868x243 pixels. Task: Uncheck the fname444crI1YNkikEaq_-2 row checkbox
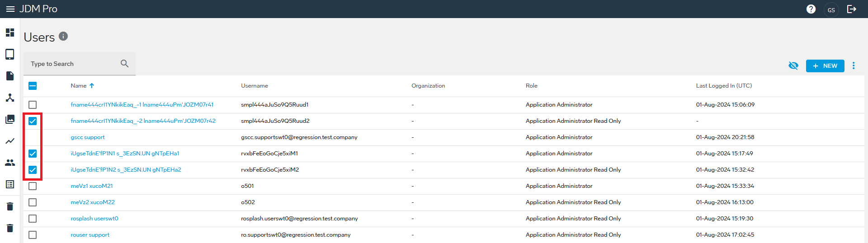[x=33, y=121]
